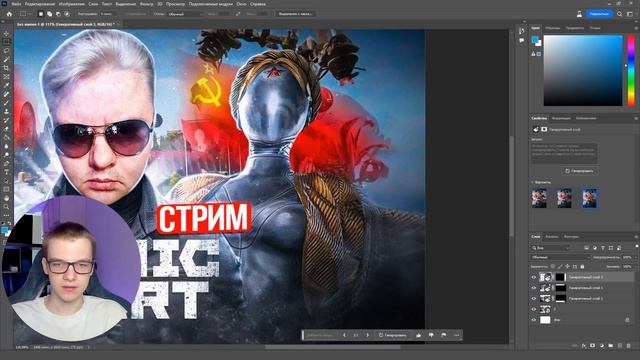The height and width of the screenshot is (360, 640).
Task: Click the thumbs-down icon in contextual task bar
Action: 431,335
